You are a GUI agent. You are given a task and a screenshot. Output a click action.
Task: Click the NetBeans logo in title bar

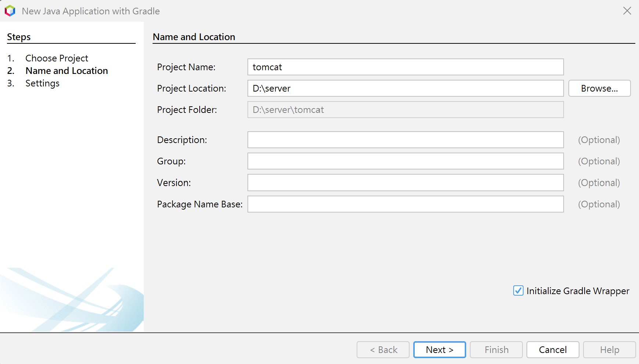[x=10, y=11]
